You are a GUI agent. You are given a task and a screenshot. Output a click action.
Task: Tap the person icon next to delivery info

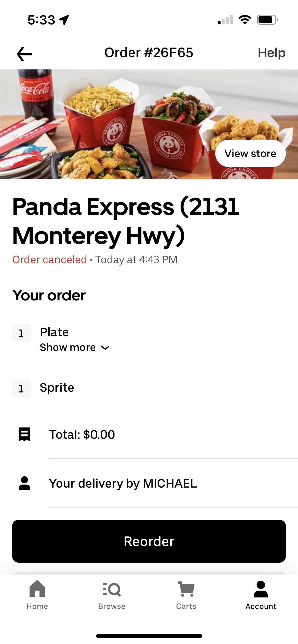click(x=24, y=484)
